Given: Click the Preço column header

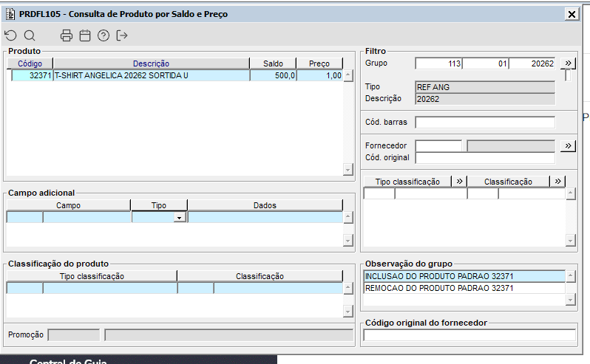Looking at the screenshot, I should (x=319, y=63).
